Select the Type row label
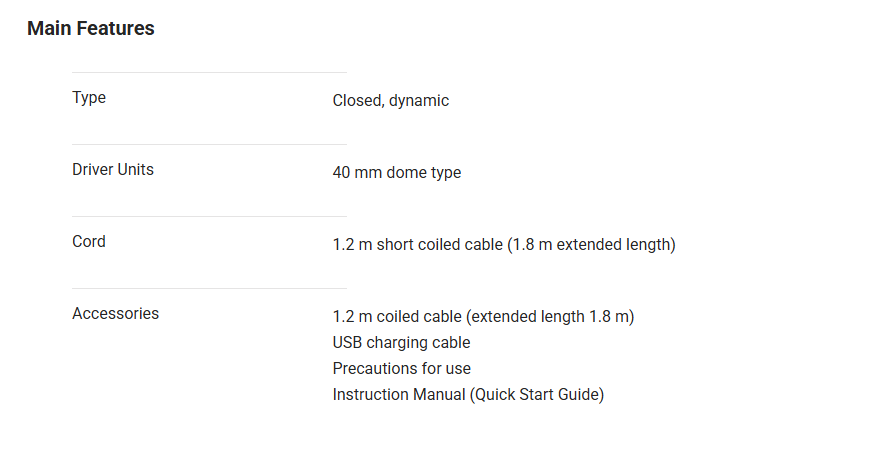 pyautogui.click(x=89, y=98)
